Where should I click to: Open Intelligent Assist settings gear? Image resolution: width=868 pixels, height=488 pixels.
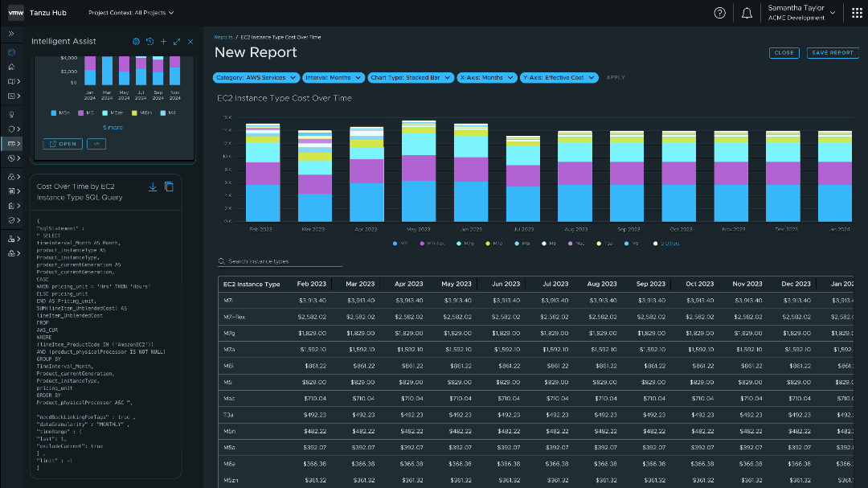136,42
